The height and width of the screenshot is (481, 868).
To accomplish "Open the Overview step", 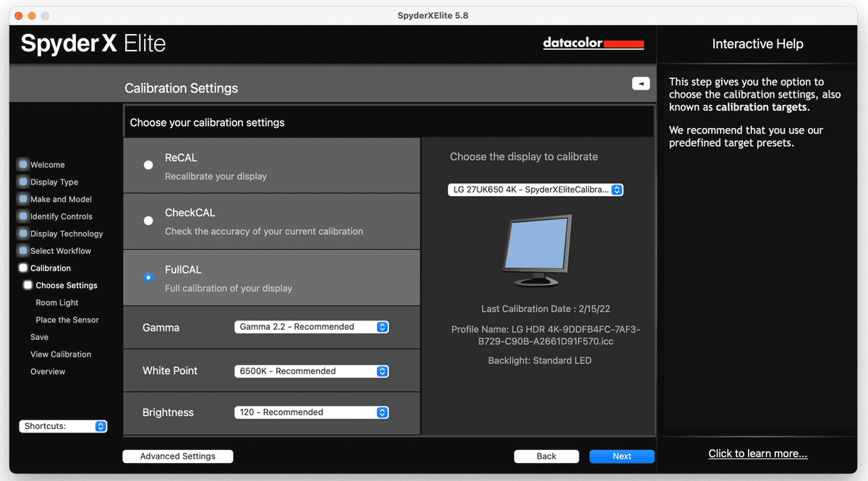I will (48, 371).
